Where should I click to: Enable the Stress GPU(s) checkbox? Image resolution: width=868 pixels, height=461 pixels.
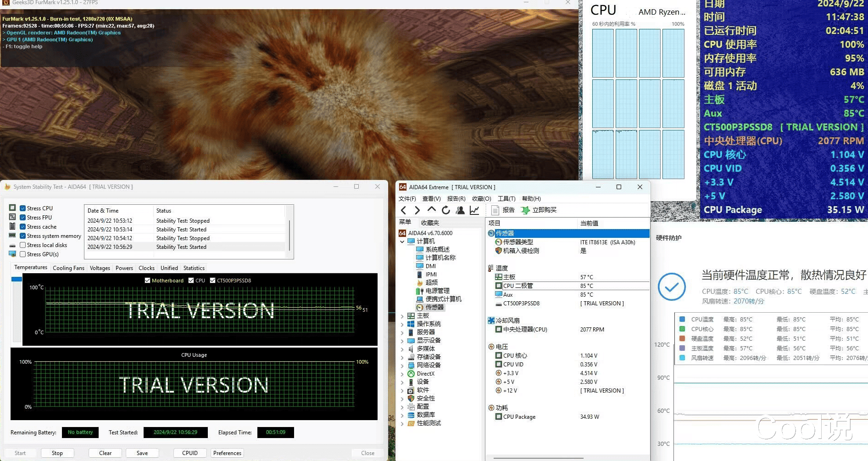[x=23, y=254]
